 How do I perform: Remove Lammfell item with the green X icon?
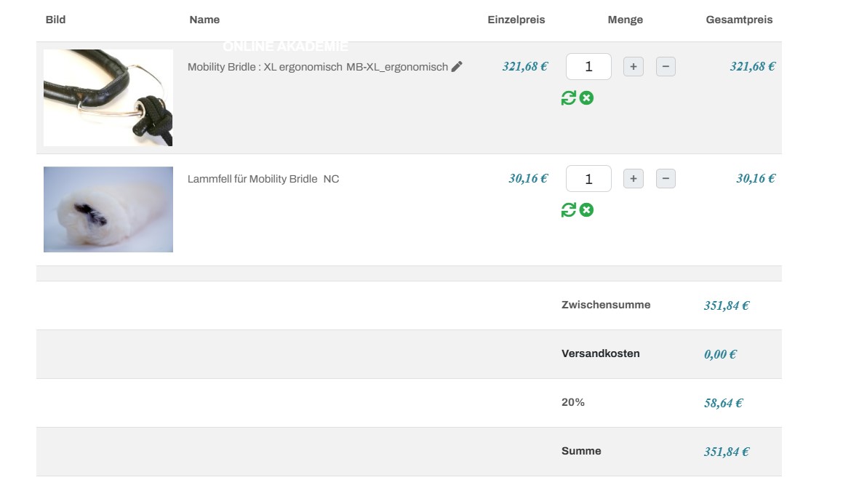coord(586,210)
